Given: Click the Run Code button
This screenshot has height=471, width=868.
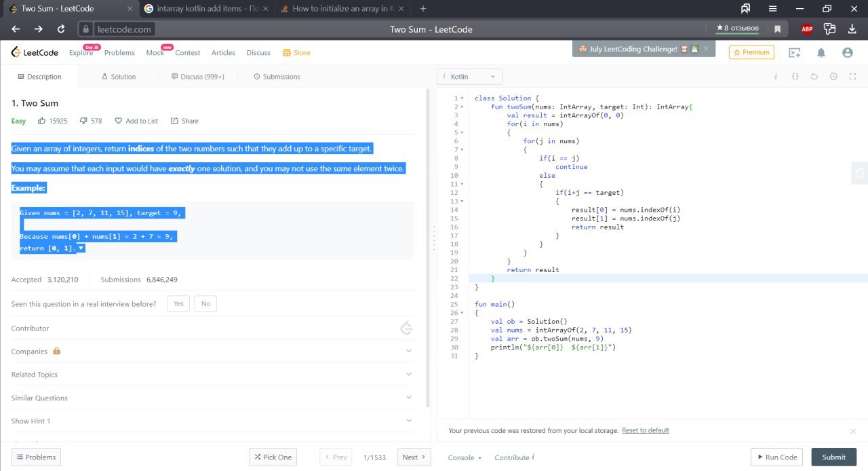Looking at the screenshot, I should click(x=776, y=457).
